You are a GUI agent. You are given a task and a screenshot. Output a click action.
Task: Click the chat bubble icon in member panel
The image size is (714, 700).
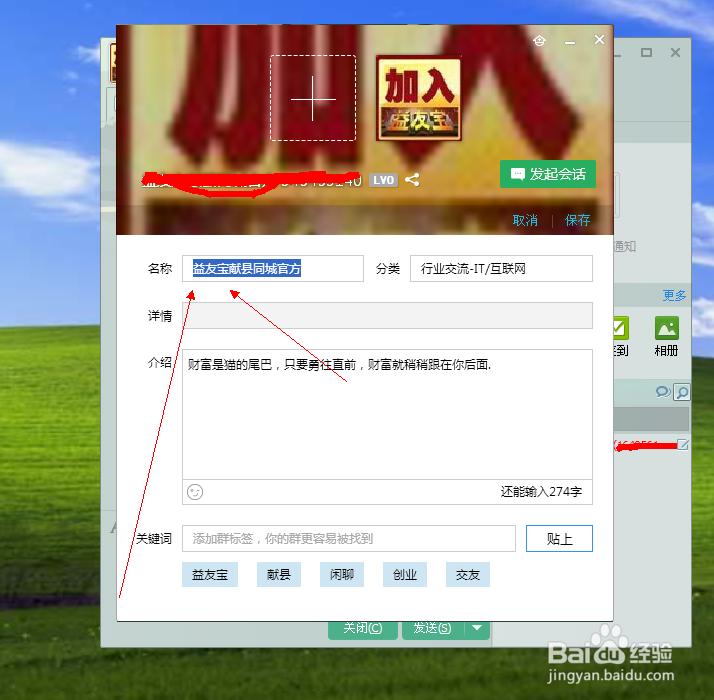pos(663,392)
